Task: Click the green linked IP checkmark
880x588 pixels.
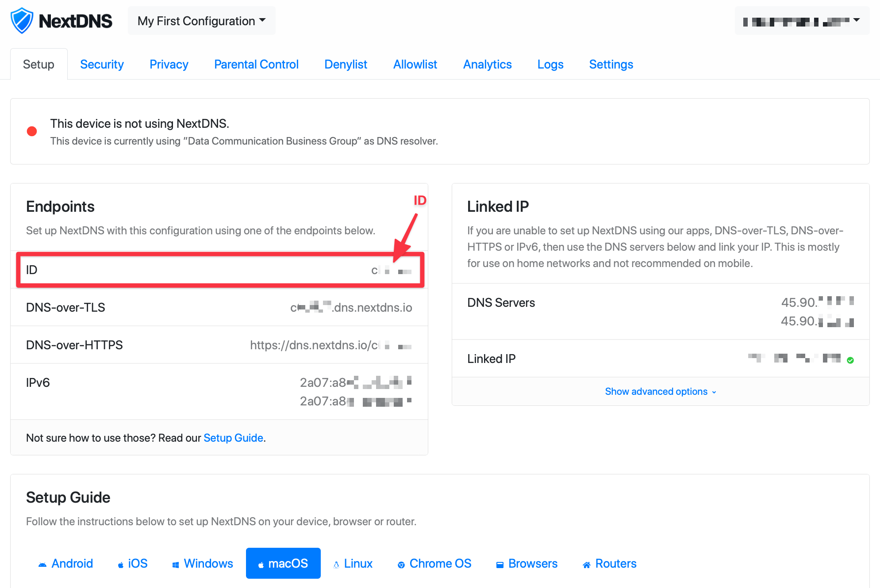Action: coord(850,360)
